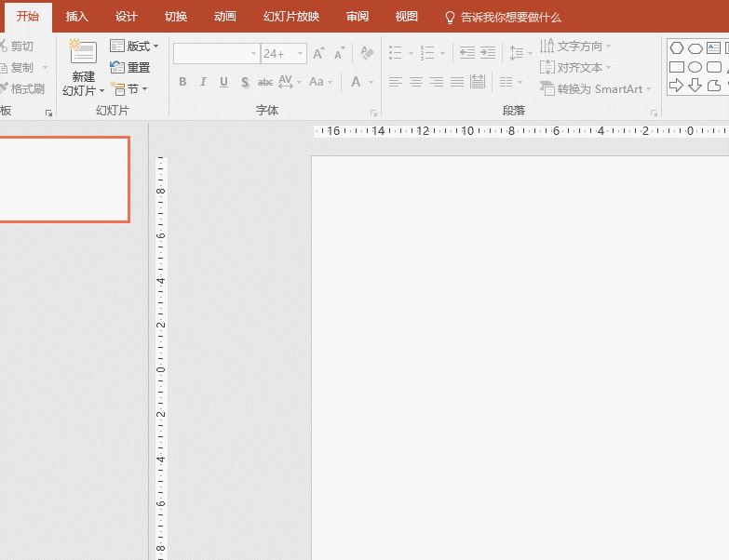Viewport: 729px width, 560px height.
Task: Open the Layout (版式) dropdown
Action: pyautogui.click(x=134, y=46)
